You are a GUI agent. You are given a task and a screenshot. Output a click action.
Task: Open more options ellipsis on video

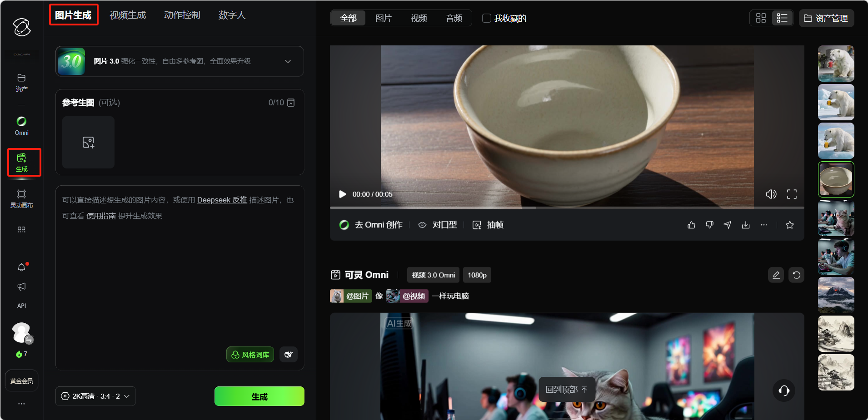[x=764, y=225]
